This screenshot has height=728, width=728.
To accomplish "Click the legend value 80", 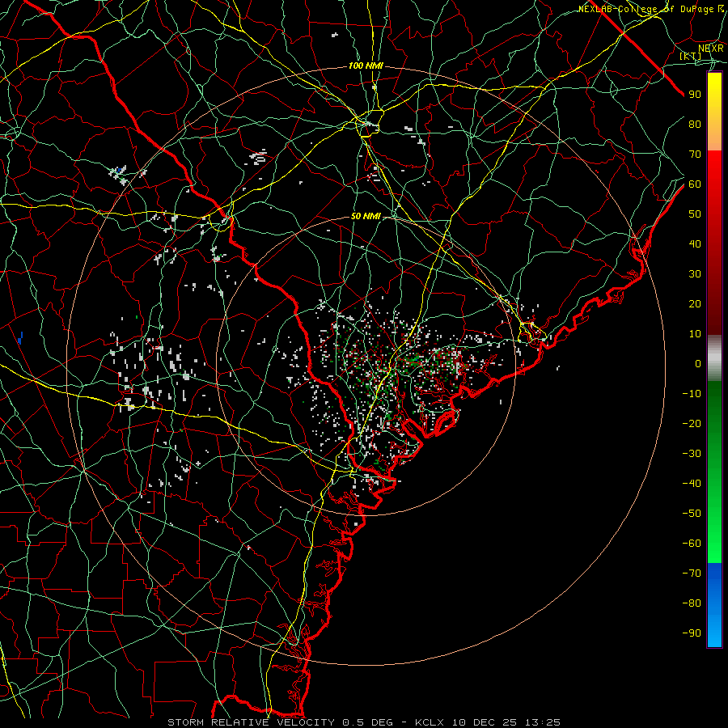I will click(695, 125).
